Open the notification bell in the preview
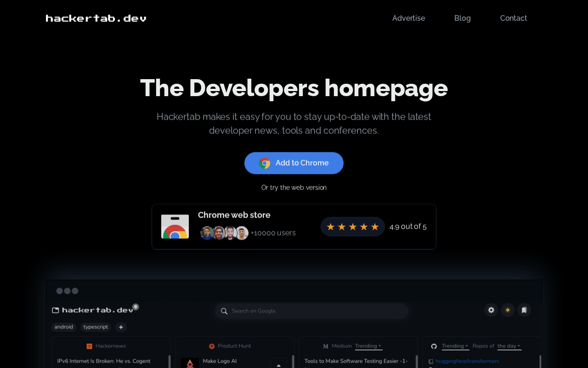 click(136, 307)
